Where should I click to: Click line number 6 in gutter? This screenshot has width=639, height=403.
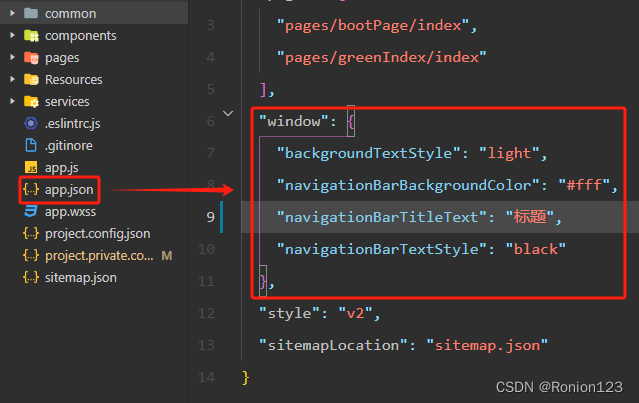click(x=210, y=121)
